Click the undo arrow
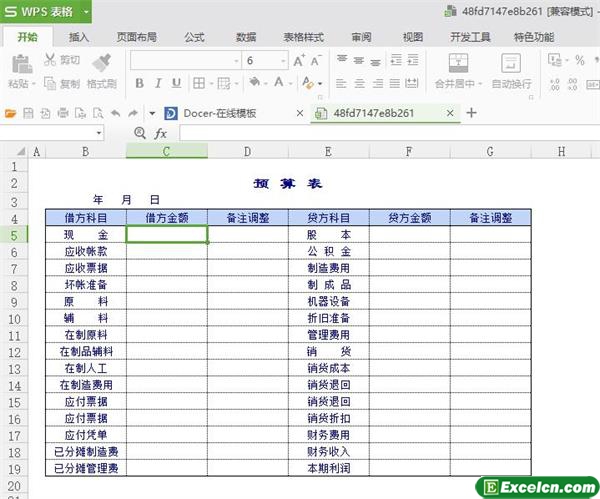This screenshot has height=499, width=600. (115, 113)
